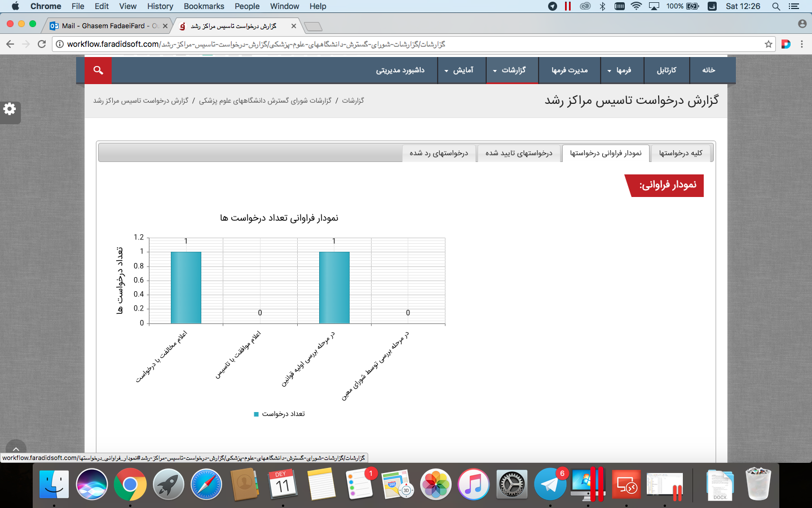This screenshot has width=812, height=508.
Task: Open Chrome three-dot menu icon
Action: point(802,44)
